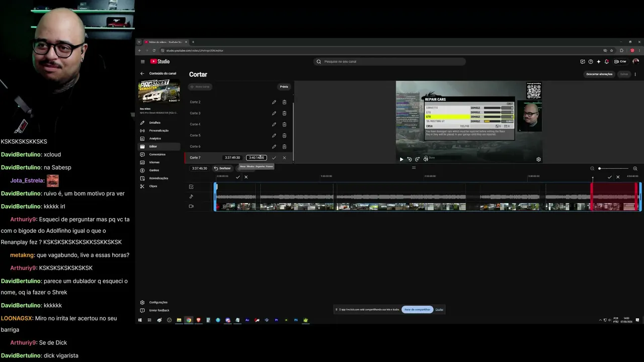Open the help question-mark icon
This screenshot has width=644, height=362.
coord(591,61)
